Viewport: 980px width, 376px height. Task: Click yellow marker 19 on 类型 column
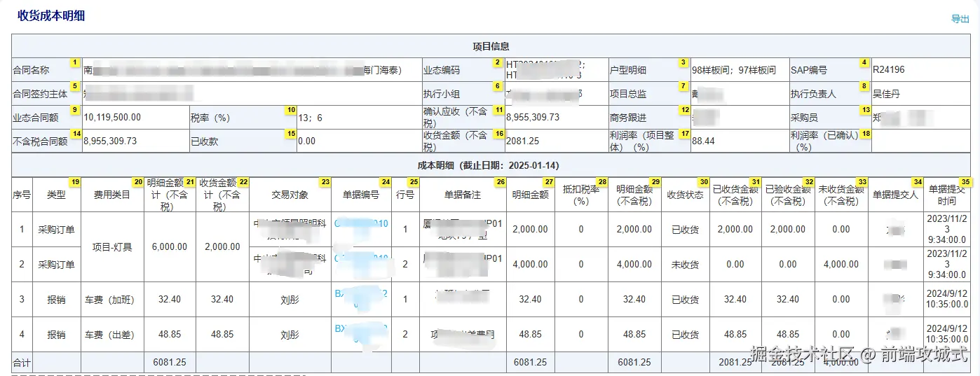[x=75, y=182]
